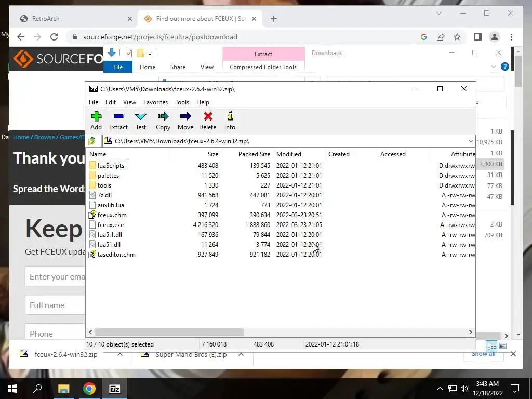
Task: Open Chrome's three-dot menu
Action: pyautogui.click(x=511, y=37)
